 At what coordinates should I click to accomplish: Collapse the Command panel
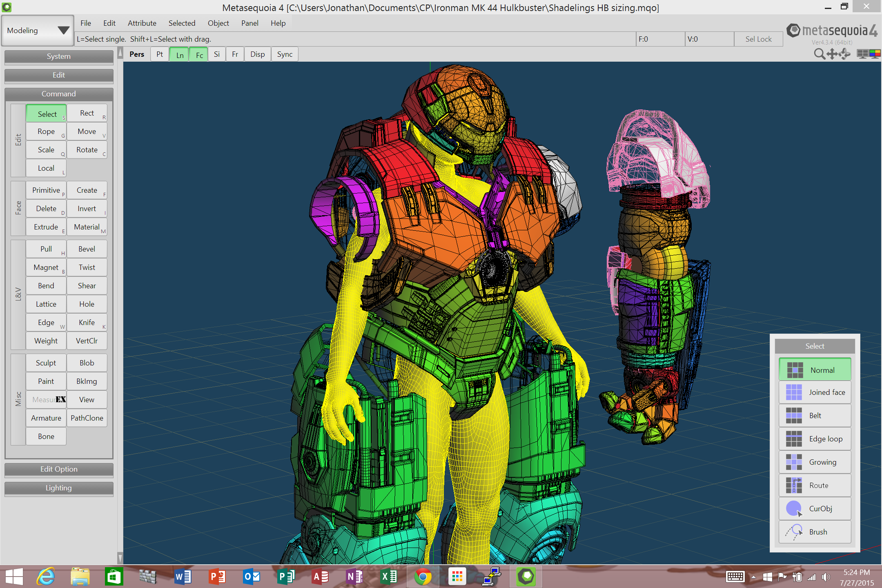(59, 94)
